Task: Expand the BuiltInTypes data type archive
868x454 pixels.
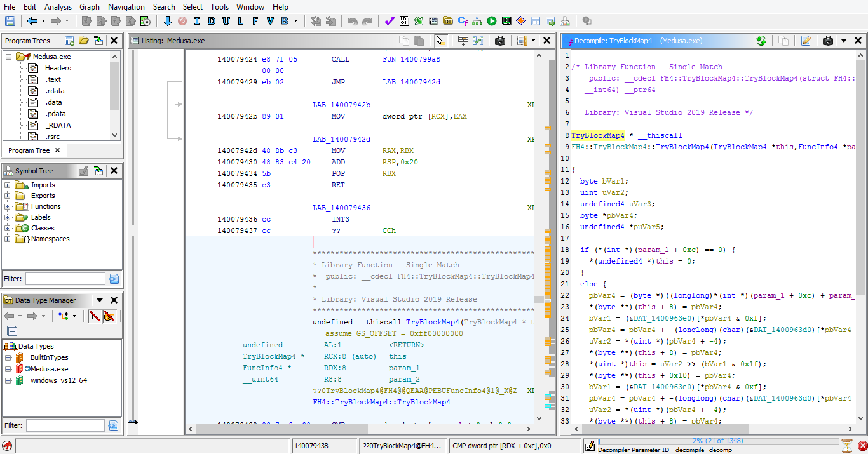Action: click(8, 357)
